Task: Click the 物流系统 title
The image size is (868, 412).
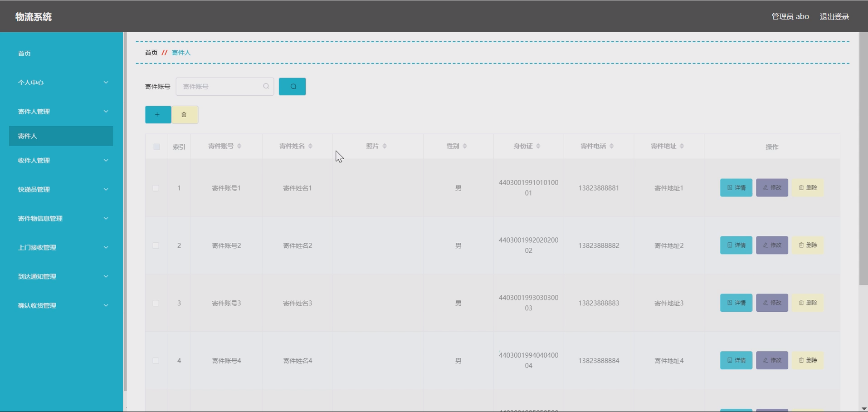Action: click(34, 17)
